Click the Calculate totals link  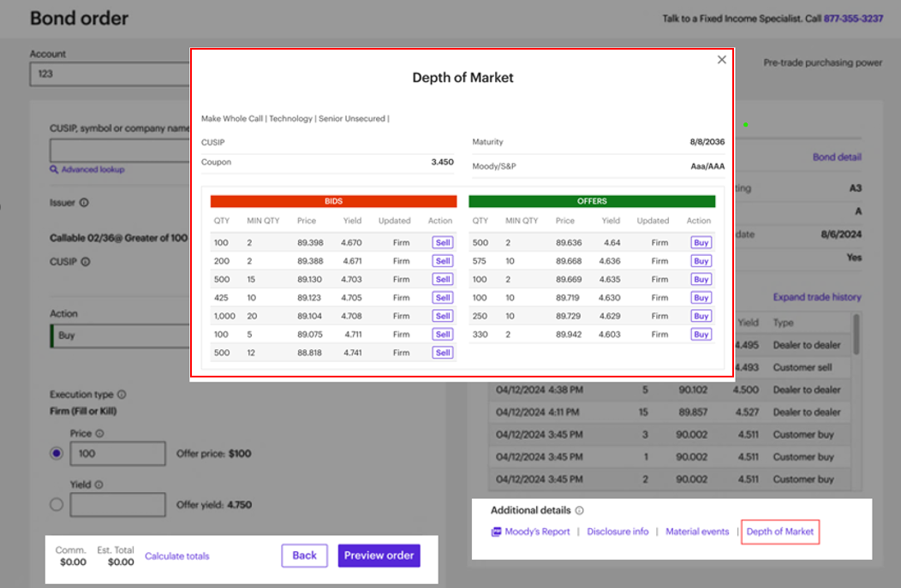click(x=177, y=555)
